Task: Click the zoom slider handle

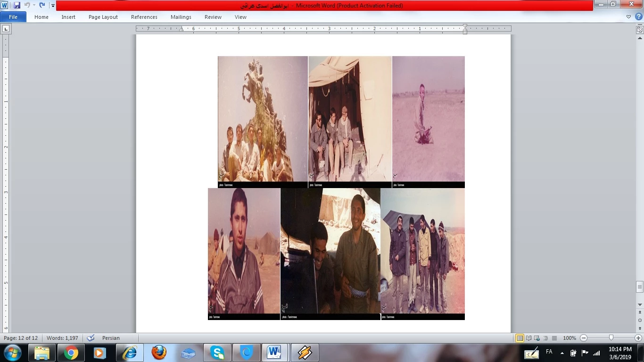Action: pos(611,338)
